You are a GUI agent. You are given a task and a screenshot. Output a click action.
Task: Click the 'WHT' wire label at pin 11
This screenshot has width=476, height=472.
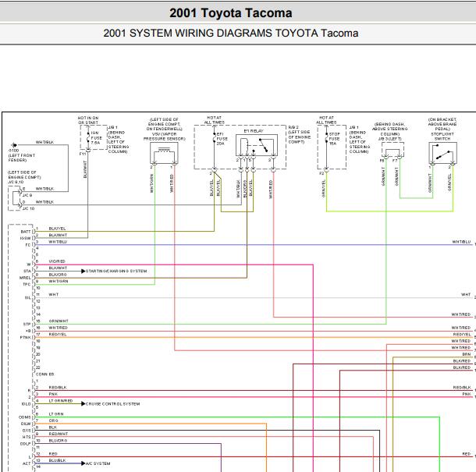click(53, 294)
